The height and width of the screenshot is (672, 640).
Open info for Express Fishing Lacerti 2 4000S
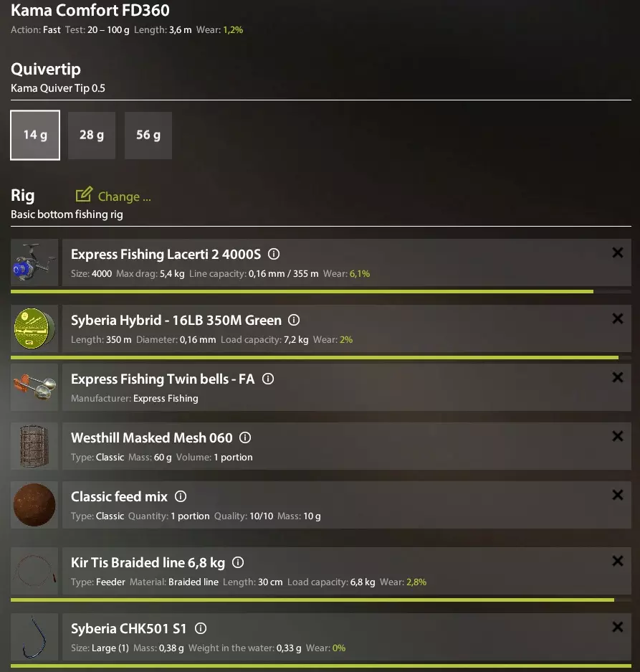pyautogui.click(x=274, y=254)
